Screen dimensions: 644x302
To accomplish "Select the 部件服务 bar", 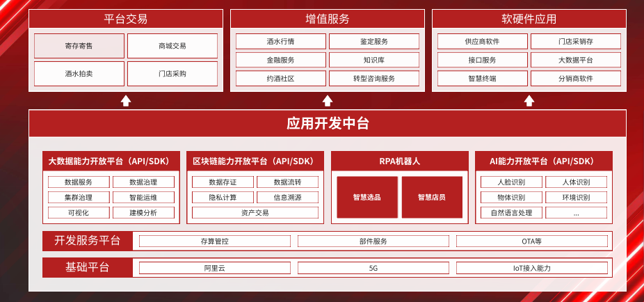I will [373, 241].
